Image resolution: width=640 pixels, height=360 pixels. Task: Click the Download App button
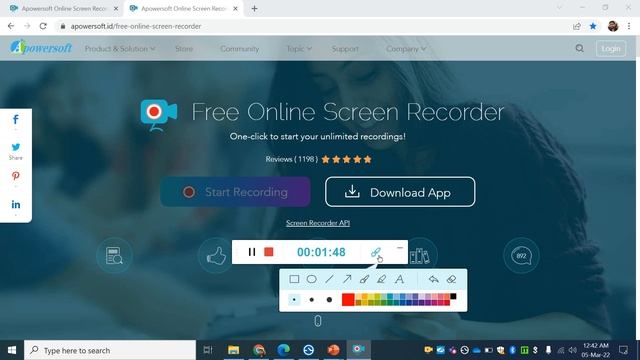click(x=400, y=192)
